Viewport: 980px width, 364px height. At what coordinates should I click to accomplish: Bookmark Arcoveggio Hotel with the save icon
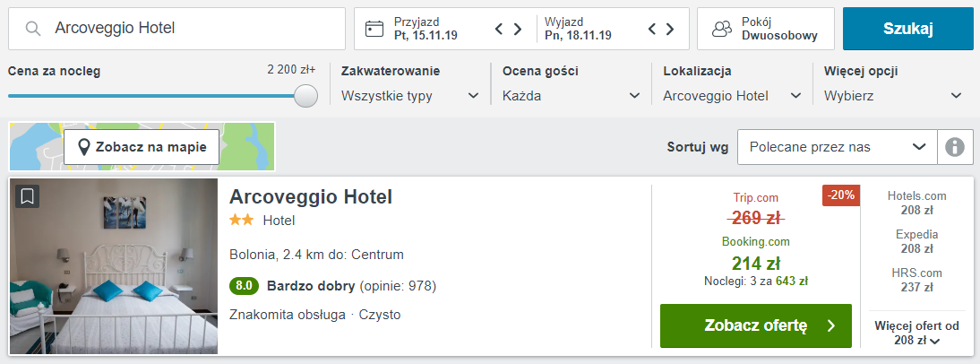click(27, 196)
